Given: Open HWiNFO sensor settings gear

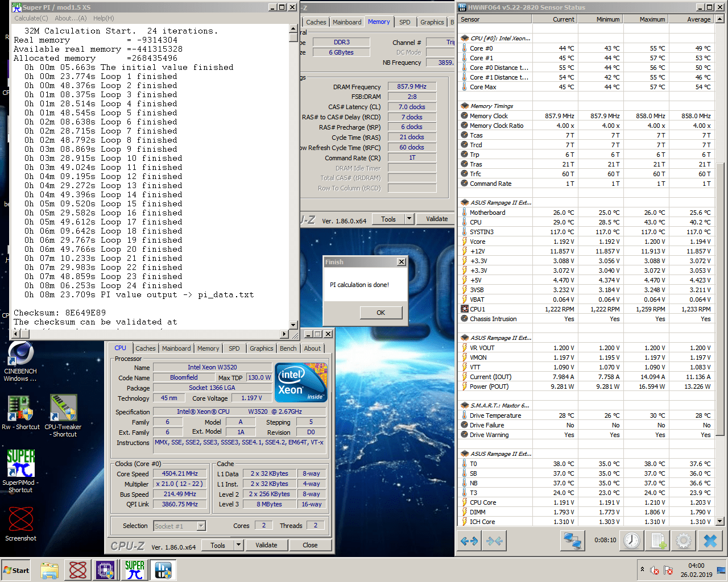Looking at the screenshot, I should pos(684,541).
